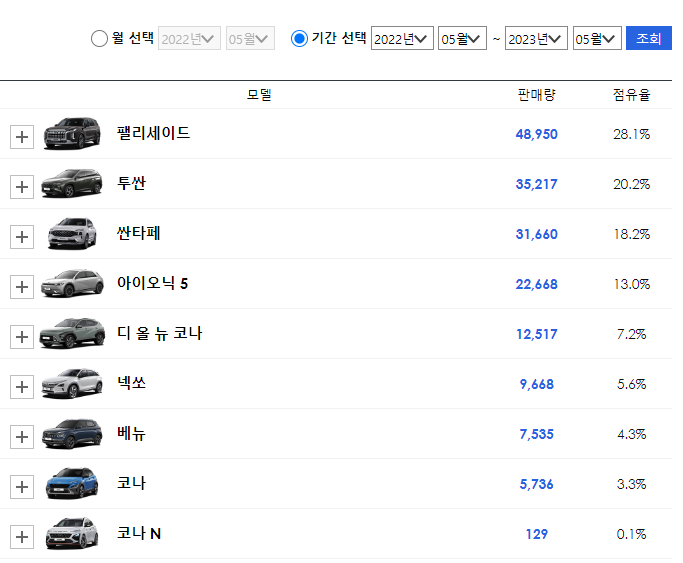683x563 pixels.
Task: Expand the 디 올 뉴 코나 row
Action: pyautogui.click(x=22, y=337)
